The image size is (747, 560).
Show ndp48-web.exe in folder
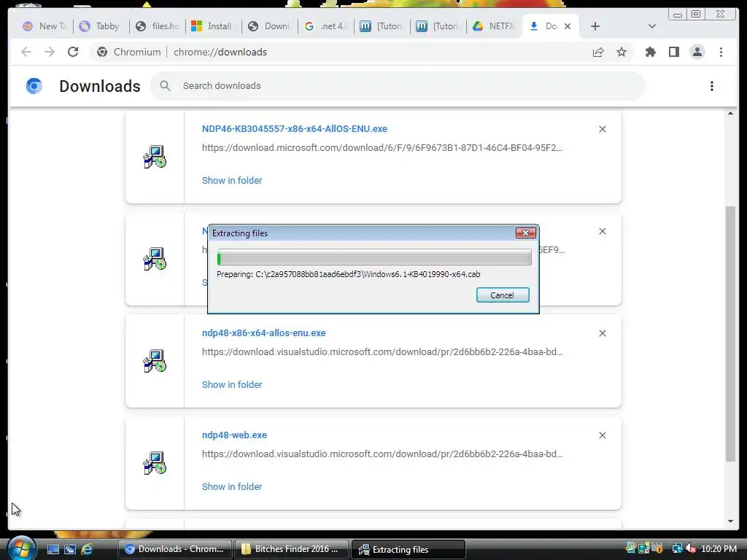tap(232, 486)
